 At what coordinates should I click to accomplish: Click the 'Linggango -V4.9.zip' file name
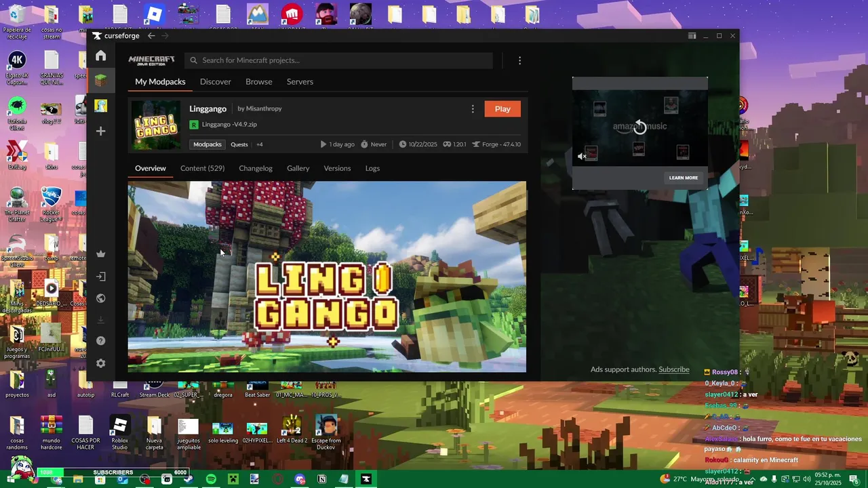pyautogui.click(x=229, y=125)
